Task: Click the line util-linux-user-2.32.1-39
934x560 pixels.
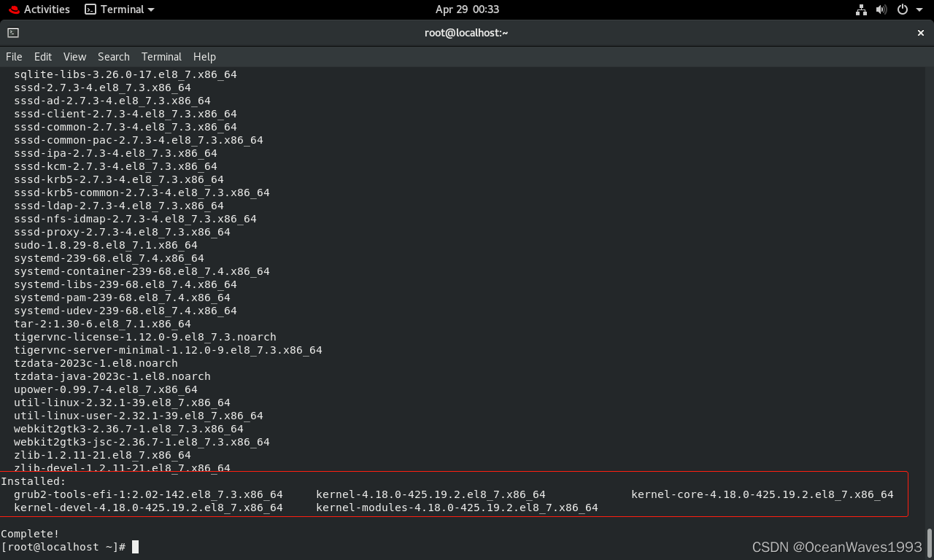Action: pos(139,416)
